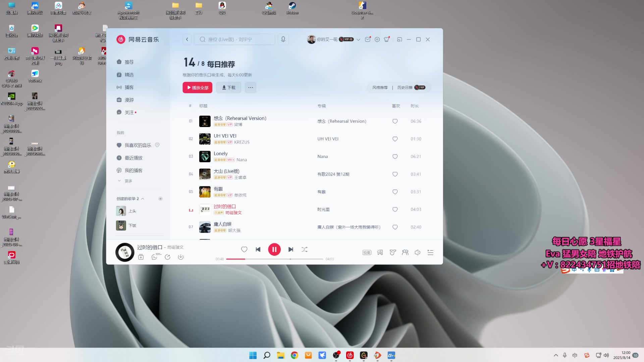The height and width of the screenshot is (362, 644).
Task: Like the song 大山 (Live版)
Action: coord(395,174)
